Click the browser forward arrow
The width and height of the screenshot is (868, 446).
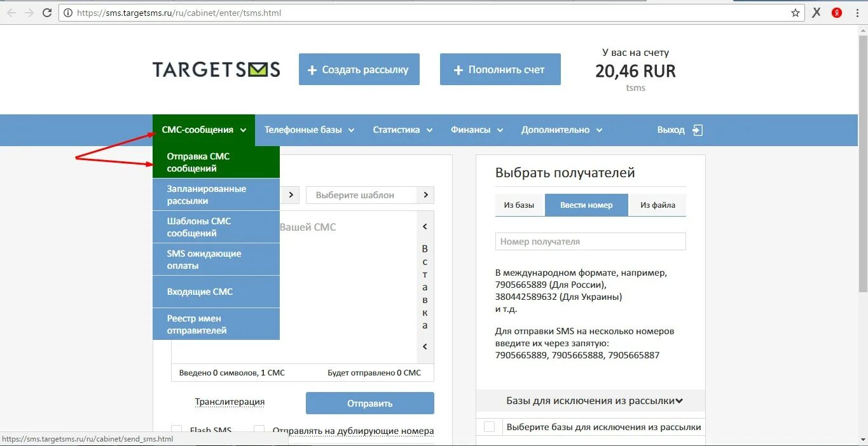click(29, 13)
